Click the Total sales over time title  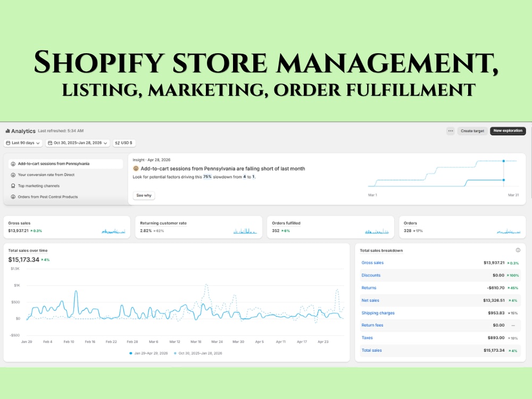[x=28, y=251]
